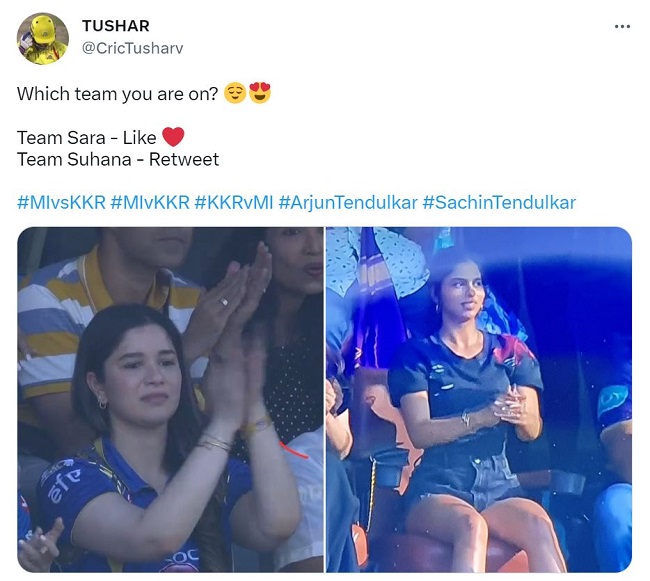Image resolution: width=650 pixels, height=581 pixels.
Task: Open the #ArjunTendulkar hashtag
Action: [x=348, y=203]
